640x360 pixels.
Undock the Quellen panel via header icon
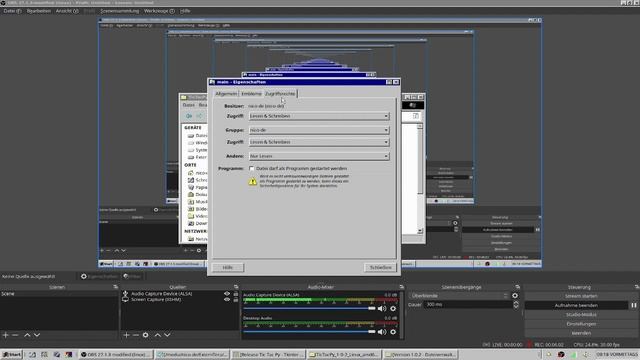[236, 287]
